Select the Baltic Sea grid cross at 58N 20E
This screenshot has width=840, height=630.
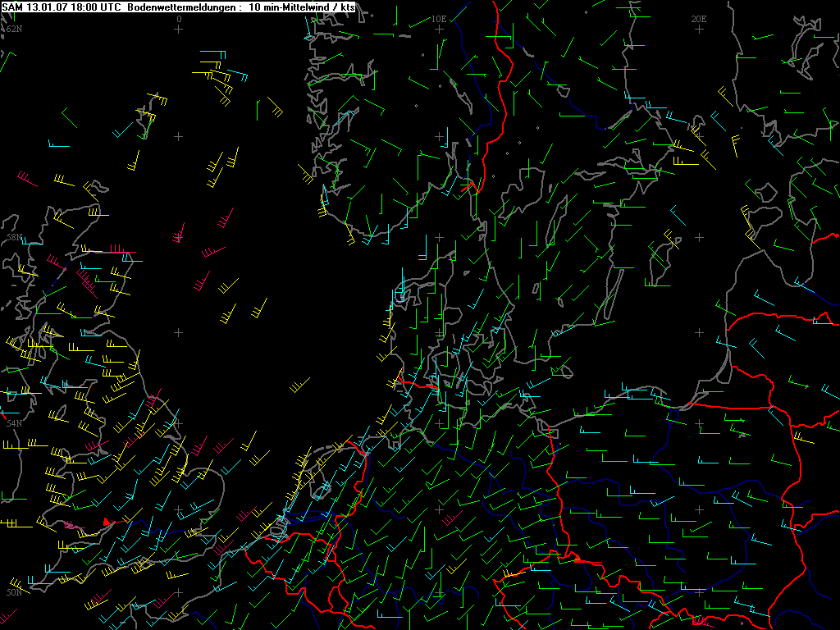click(x=699, y=237)
